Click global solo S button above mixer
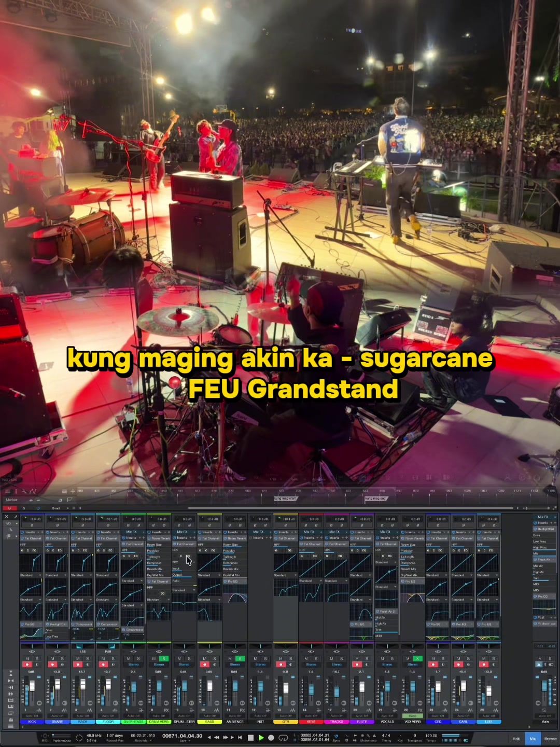The width and height of the screenshot is (560, 747). pyautogui.click(x=23, y=508)
